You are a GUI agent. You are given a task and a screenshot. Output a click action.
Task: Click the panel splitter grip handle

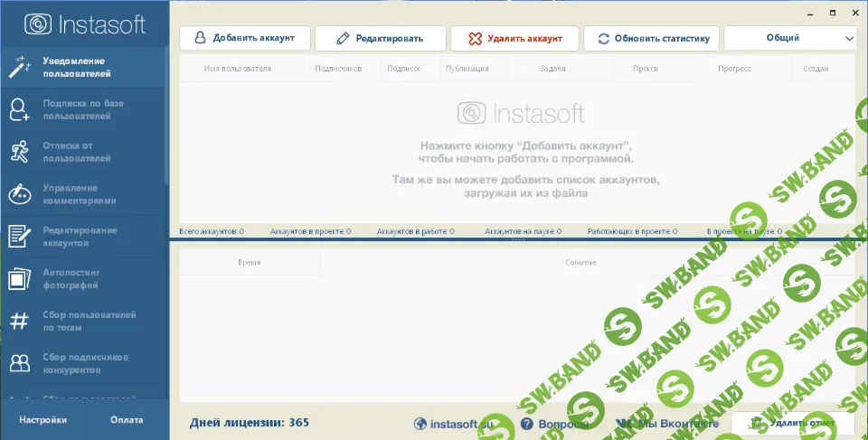518,239
